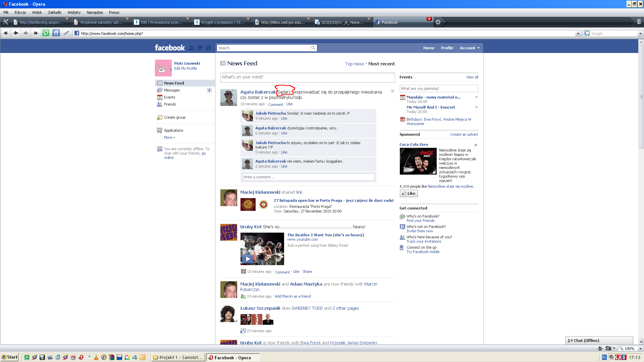Image resolution: width=644 pixels, height=362 pixels.
Task: Click the VLC cone in quick launch
Action: coord(96,357)
